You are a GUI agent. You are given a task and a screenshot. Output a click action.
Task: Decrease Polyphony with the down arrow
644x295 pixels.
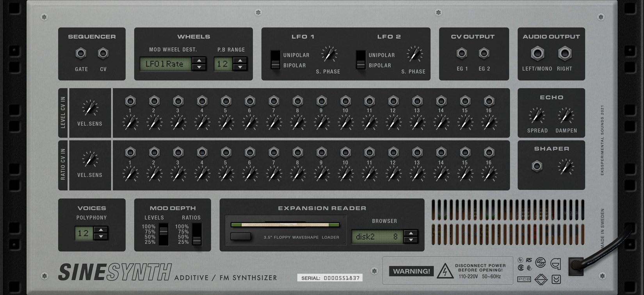click(101, 236)
